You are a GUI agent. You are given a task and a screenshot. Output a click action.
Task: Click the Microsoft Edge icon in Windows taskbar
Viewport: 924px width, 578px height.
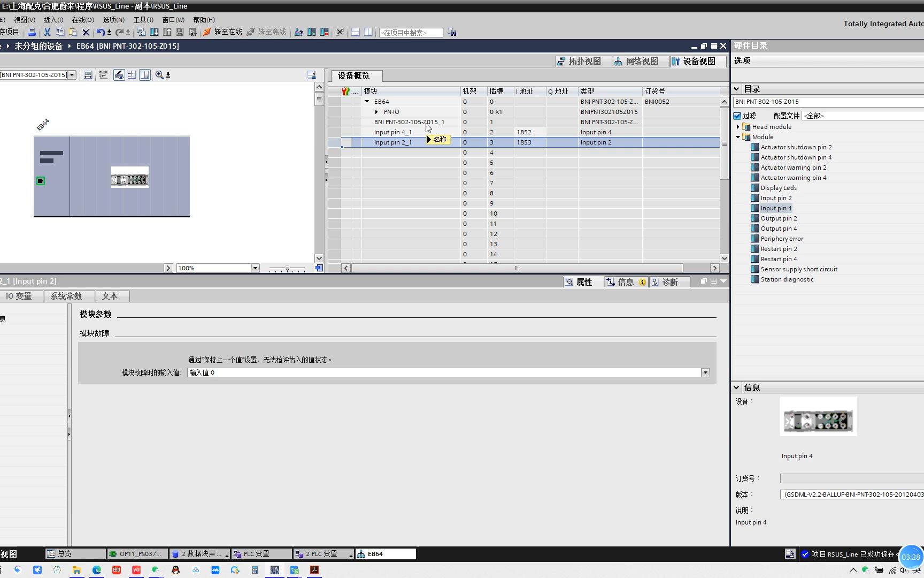pos(97,570)
